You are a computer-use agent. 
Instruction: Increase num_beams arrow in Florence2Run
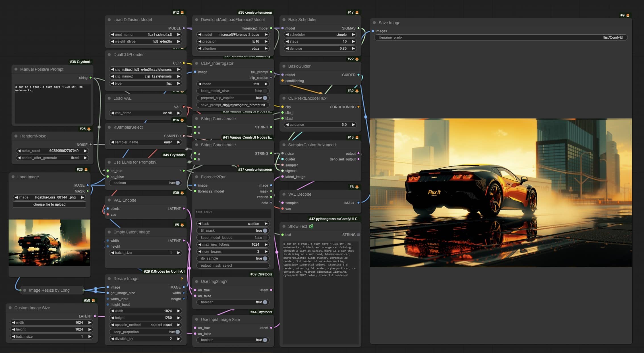point(266,252)
